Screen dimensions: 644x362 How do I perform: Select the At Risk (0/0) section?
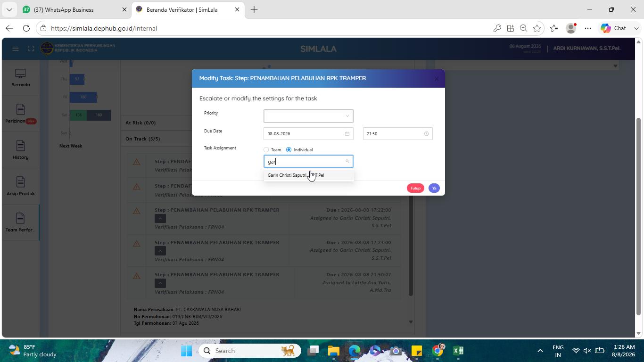[140, 123]
